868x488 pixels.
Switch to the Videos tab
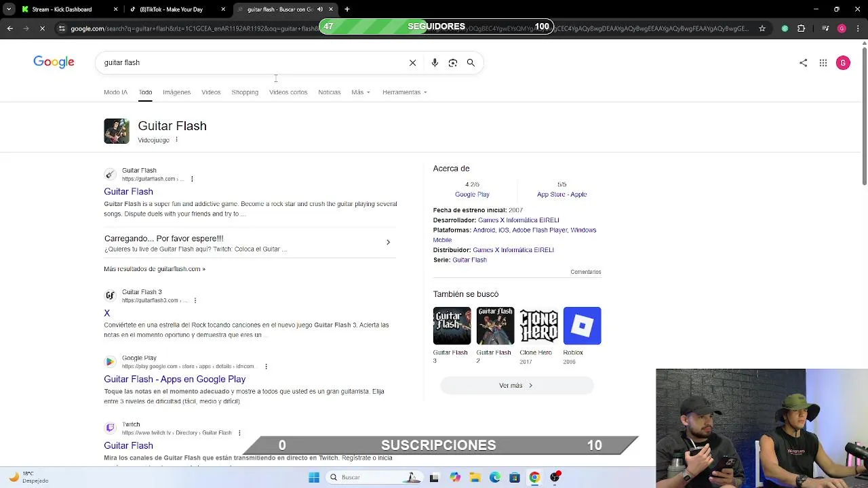pos(211,92)
